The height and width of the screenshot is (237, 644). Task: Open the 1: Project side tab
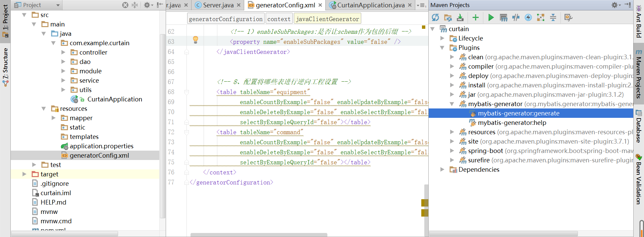tap(5, 21)
